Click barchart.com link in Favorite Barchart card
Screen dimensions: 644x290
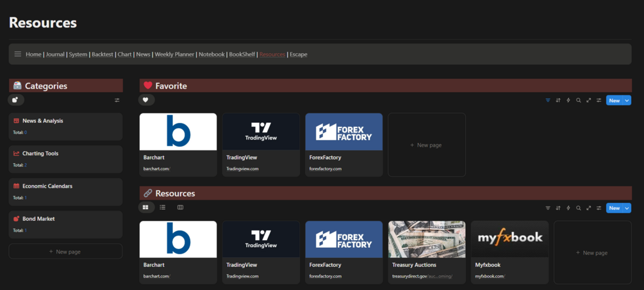click(x=156, y=168)
